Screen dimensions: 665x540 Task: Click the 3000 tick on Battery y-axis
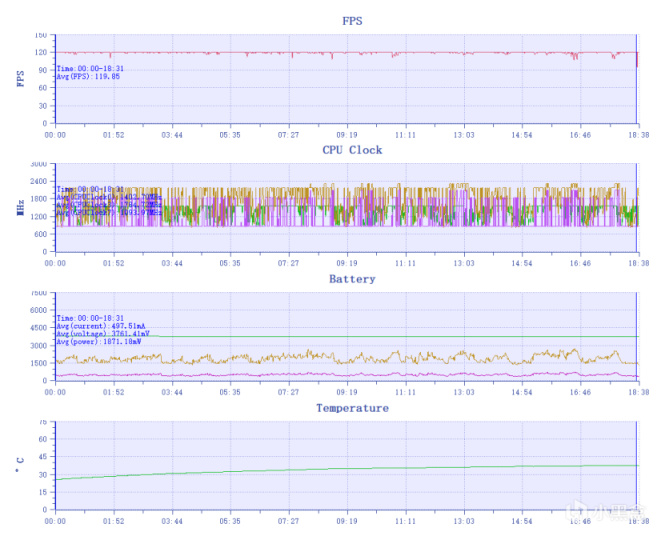pos(39,346)
